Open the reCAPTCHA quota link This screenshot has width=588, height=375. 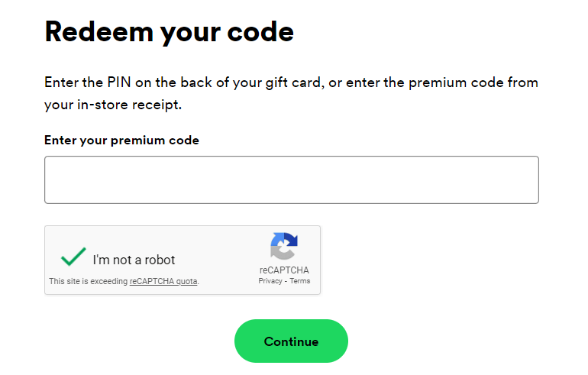click(x=163, y=282)
